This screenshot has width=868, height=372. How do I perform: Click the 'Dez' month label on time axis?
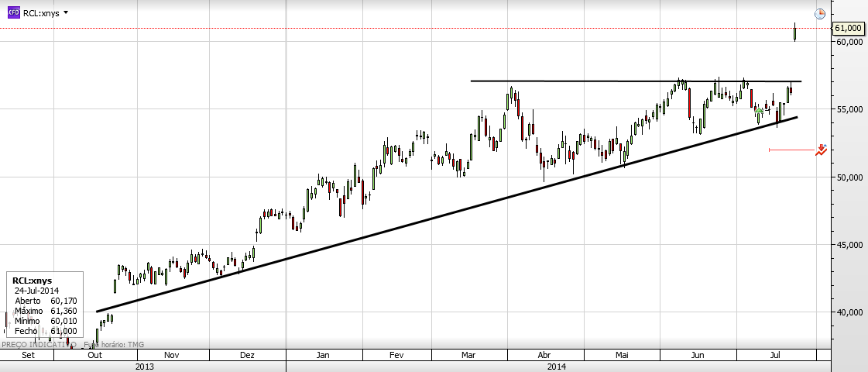(247, 355)
